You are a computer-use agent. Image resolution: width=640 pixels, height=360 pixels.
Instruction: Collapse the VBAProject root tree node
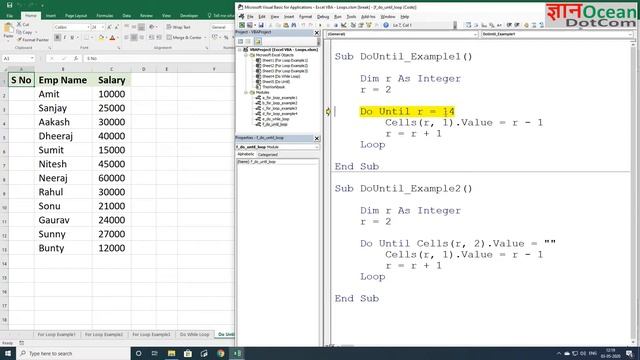point(240,50)
